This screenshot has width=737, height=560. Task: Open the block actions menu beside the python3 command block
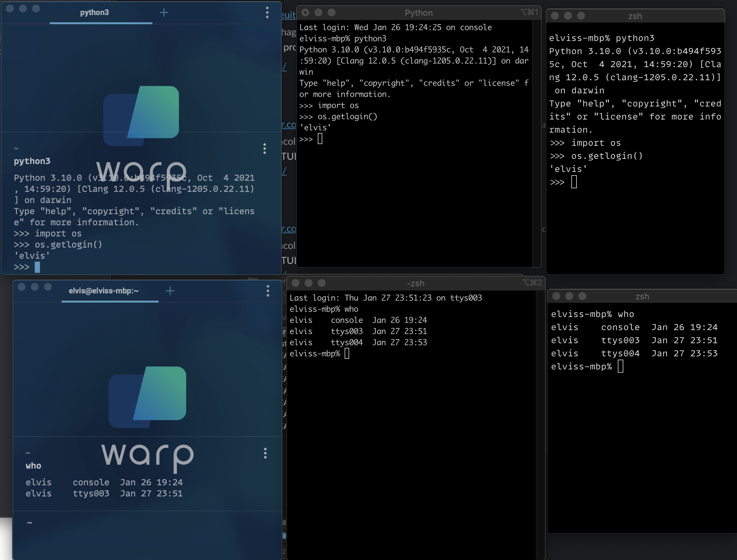coord(264,149)
